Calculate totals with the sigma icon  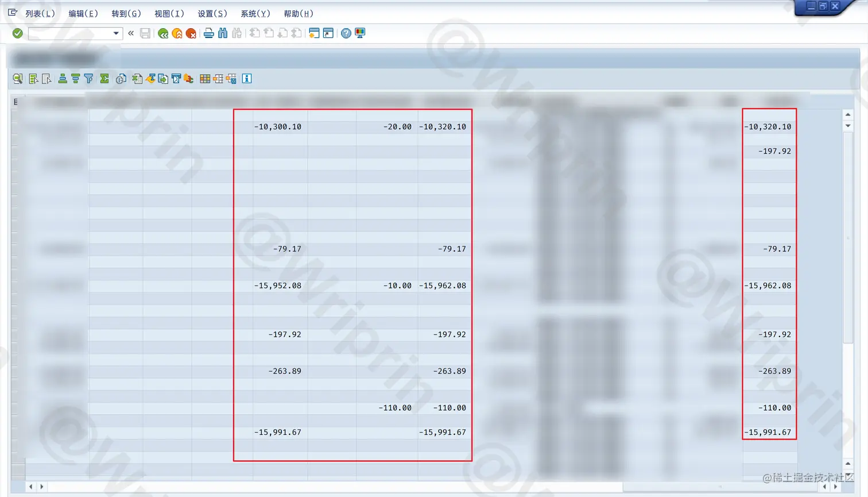[x=104, y=79]
